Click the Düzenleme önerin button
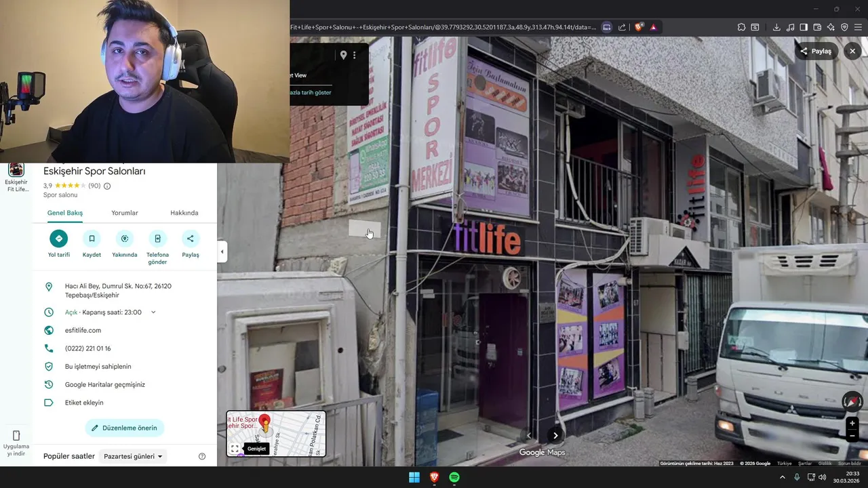This screenshot has height=488, width=868. point(125,428)
